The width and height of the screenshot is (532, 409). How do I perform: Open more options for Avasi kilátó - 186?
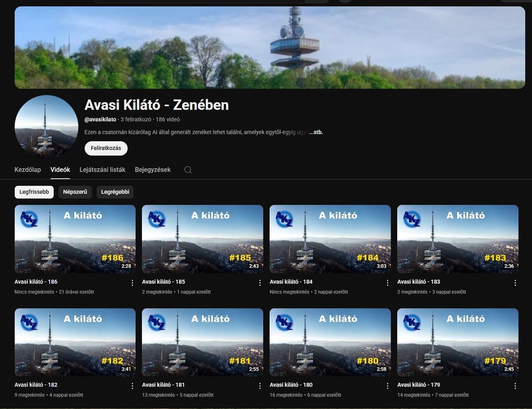(132, 283)
